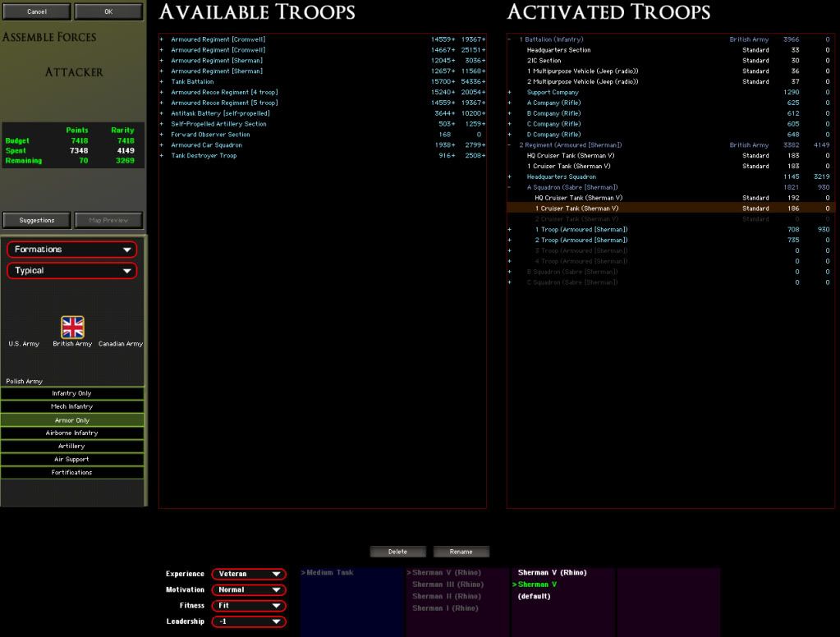Select the Forward Observer Section row
The image size is (840, 637).
(210, 135)
